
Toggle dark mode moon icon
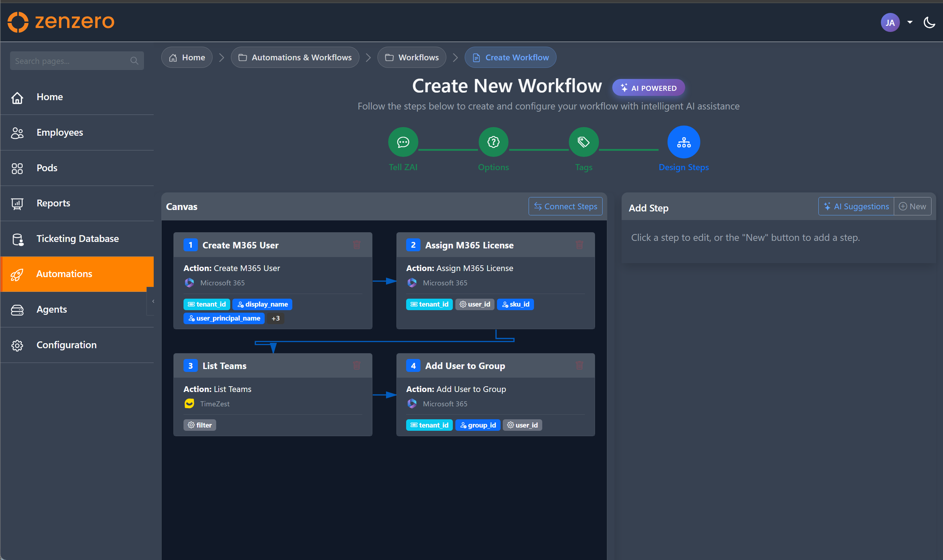[929, 23]
